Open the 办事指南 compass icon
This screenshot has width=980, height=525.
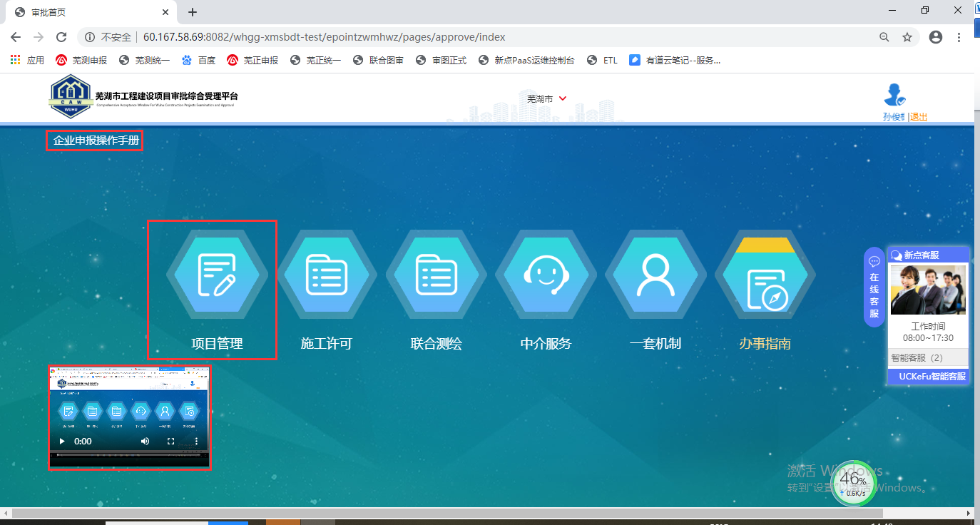[765, 282]
